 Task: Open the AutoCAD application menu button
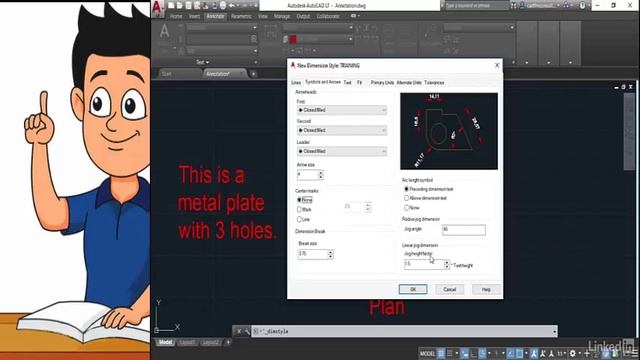(158, 8)
